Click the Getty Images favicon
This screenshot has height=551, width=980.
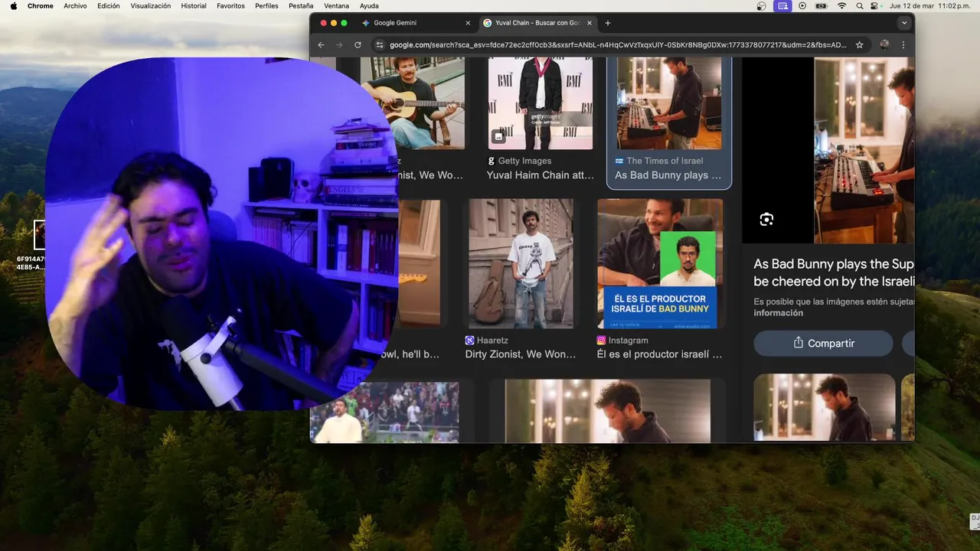[x=492, y=161]
